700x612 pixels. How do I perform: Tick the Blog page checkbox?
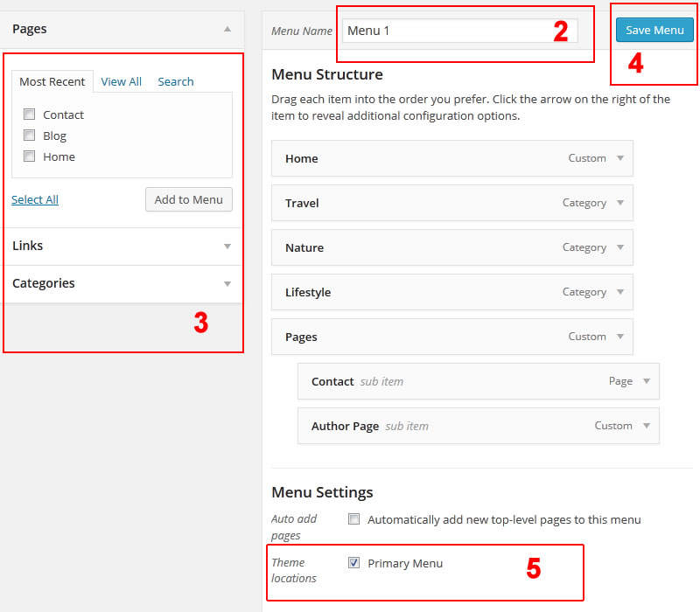[30, 136]
